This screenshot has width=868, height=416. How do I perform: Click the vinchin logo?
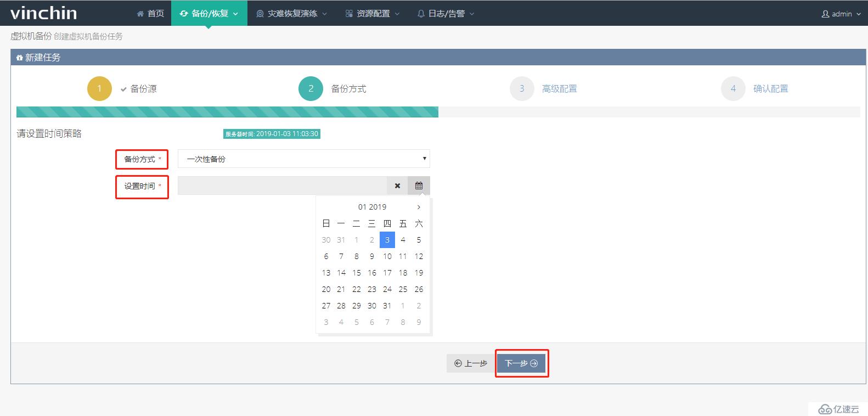43,13
